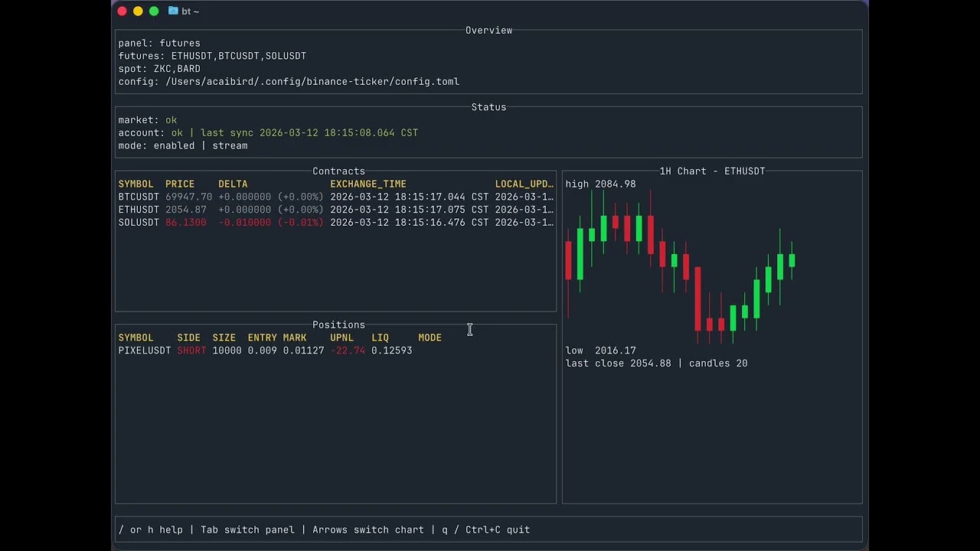Click the yellow minimize window button
980x551 pixels.
(138, 11)
